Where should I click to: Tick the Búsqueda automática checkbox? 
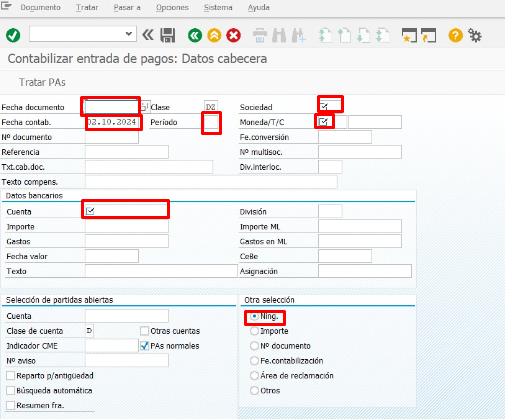11,390
